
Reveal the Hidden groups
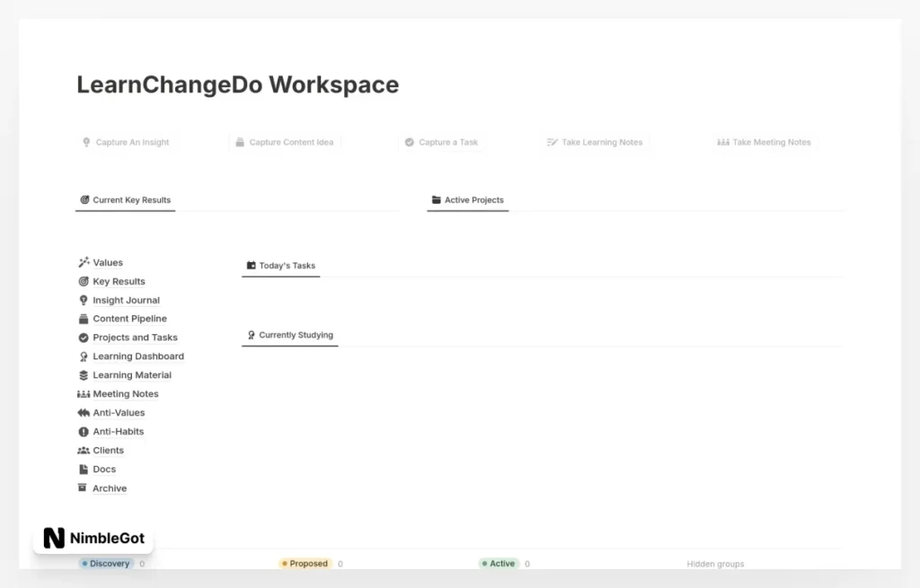pos(714,563)
